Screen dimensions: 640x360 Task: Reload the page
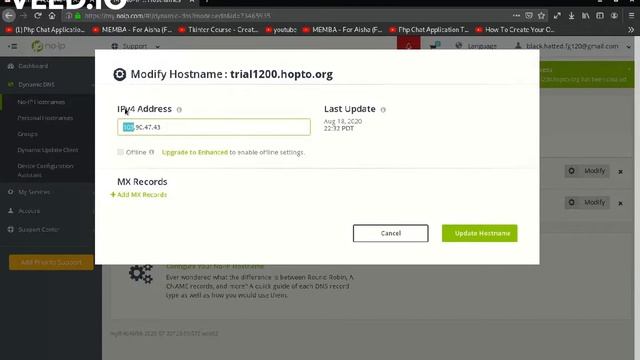(38, 16)
